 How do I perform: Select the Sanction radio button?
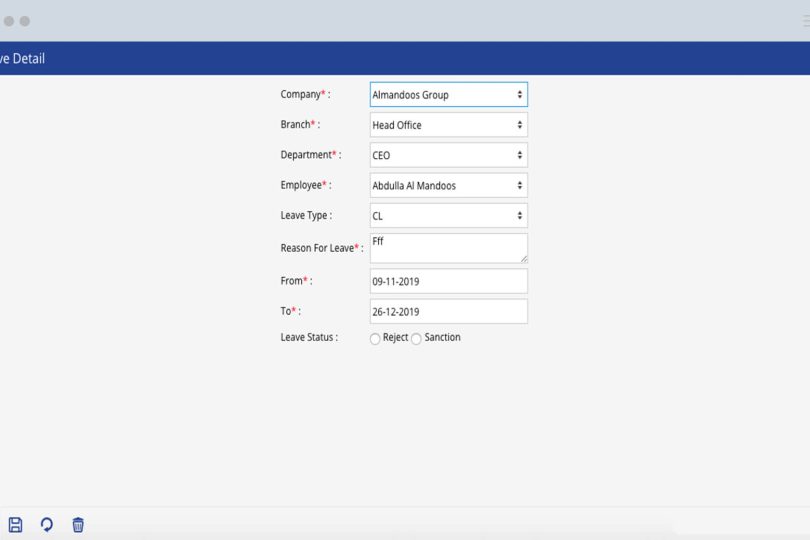tap(417, 339)
